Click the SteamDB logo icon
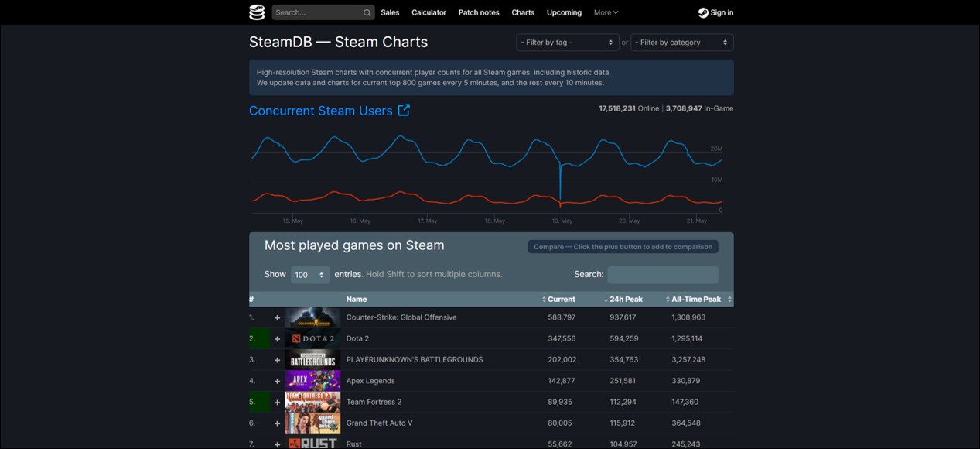Viewport: 980px width, 449px height. pyautogui.click(x=257, y=12)
